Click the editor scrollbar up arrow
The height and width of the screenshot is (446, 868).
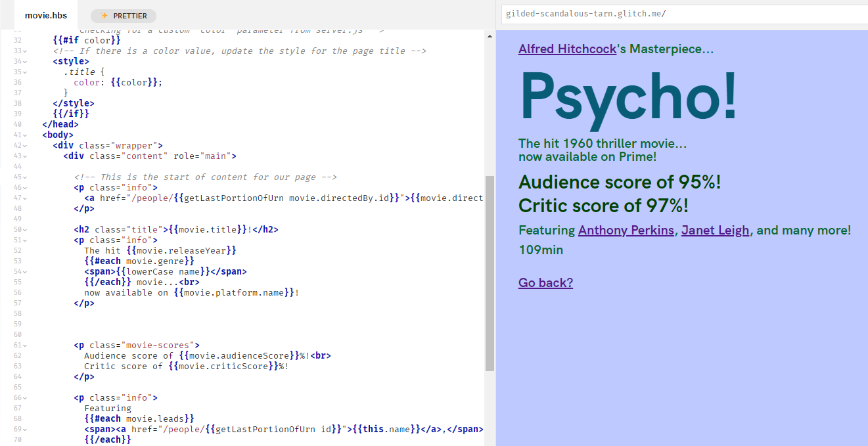point(490,37)
